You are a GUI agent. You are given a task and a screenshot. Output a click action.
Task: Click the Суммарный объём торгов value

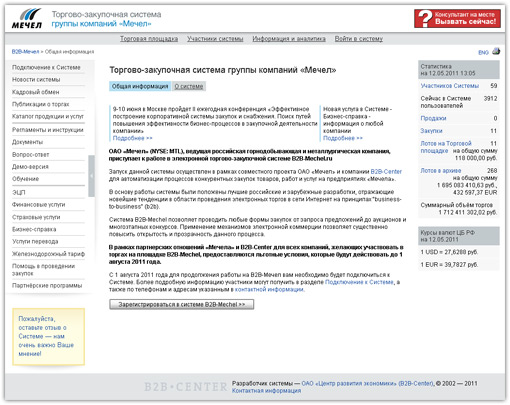tap(467, 212)
